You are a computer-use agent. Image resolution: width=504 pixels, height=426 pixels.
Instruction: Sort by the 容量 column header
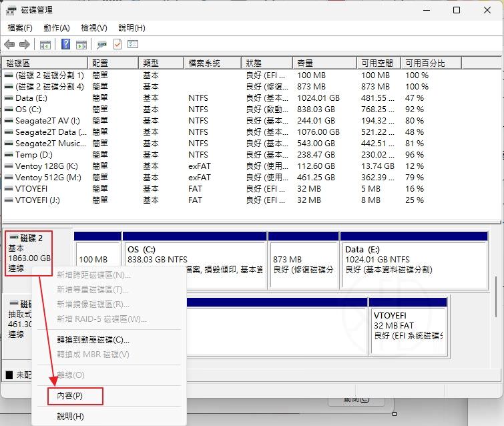pyautogui.click(x=325, y=63)
